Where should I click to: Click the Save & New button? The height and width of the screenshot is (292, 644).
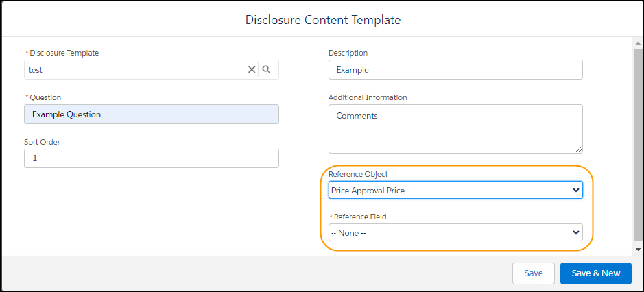(596, 273)
